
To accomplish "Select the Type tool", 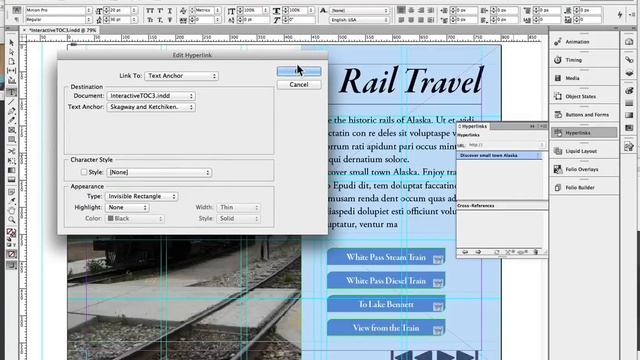I will click(x=11, y=93).
